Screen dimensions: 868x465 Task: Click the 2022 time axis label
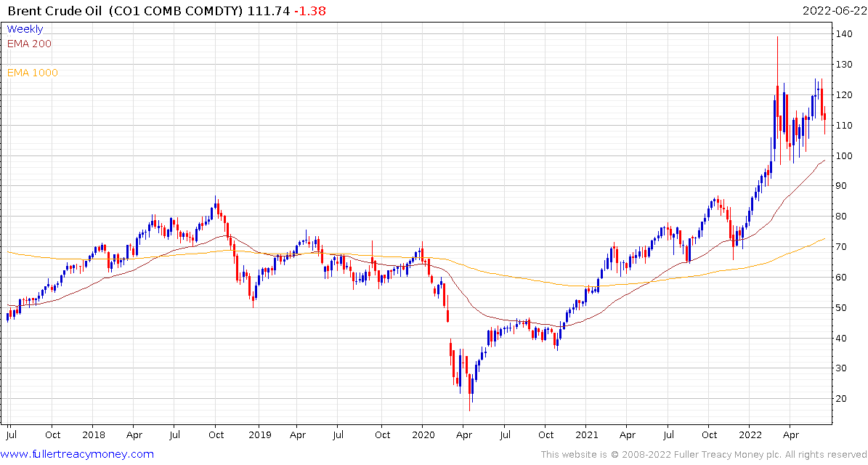(750, 435)
